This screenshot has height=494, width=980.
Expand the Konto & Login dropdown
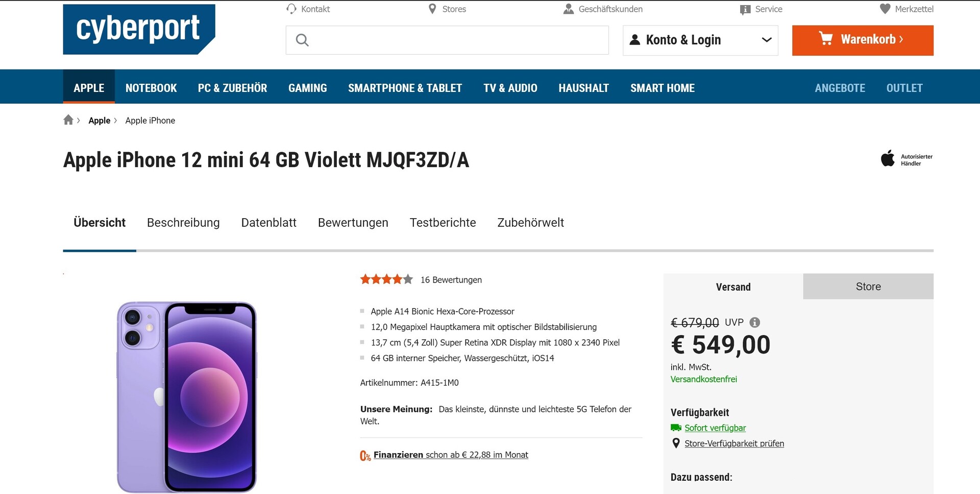point(766,40)
